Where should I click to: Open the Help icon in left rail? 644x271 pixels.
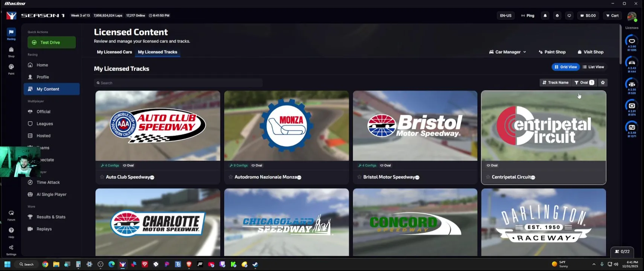tap(11, 232)
